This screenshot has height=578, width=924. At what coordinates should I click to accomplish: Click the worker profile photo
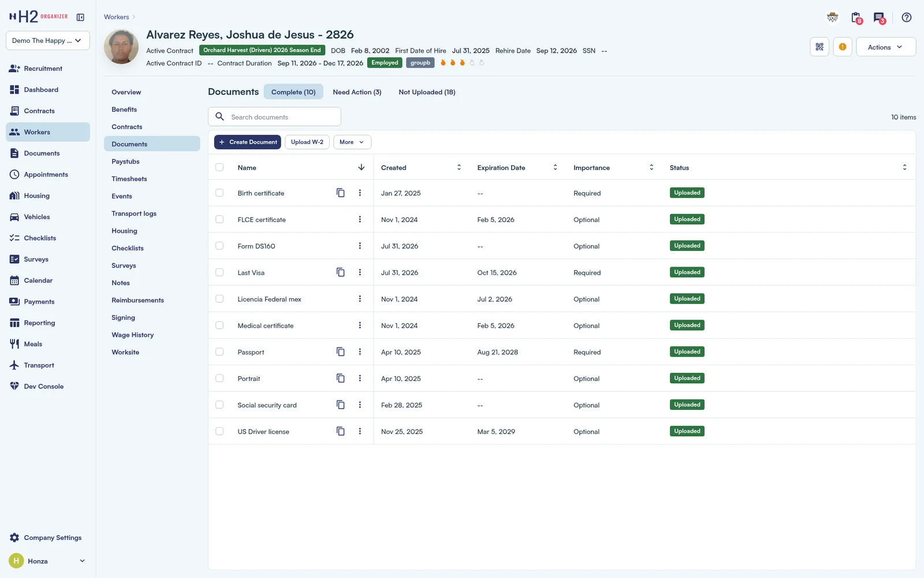click(121, 47)
